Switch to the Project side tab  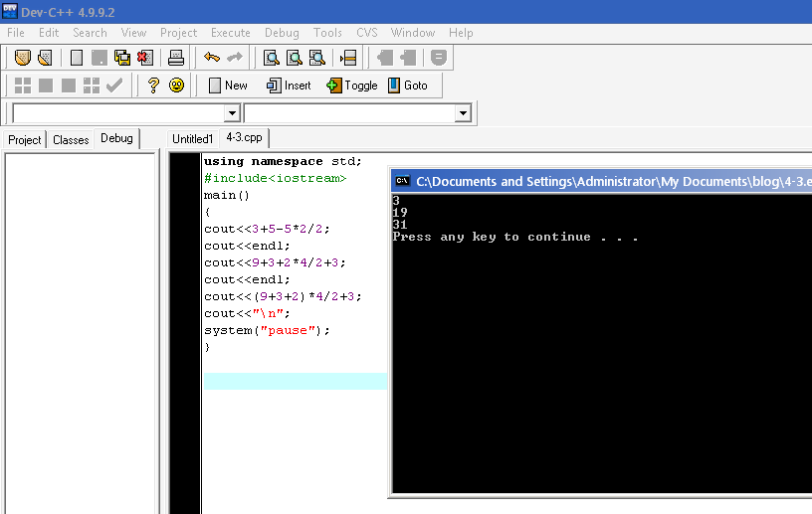24,140
